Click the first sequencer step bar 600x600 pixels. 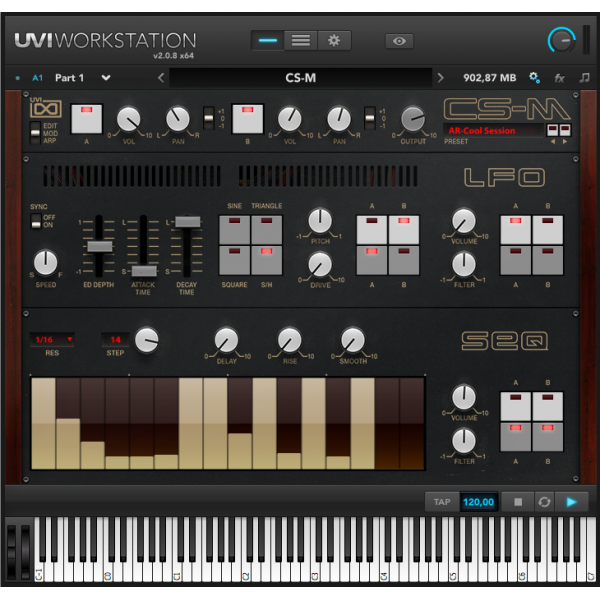point(43,423)
